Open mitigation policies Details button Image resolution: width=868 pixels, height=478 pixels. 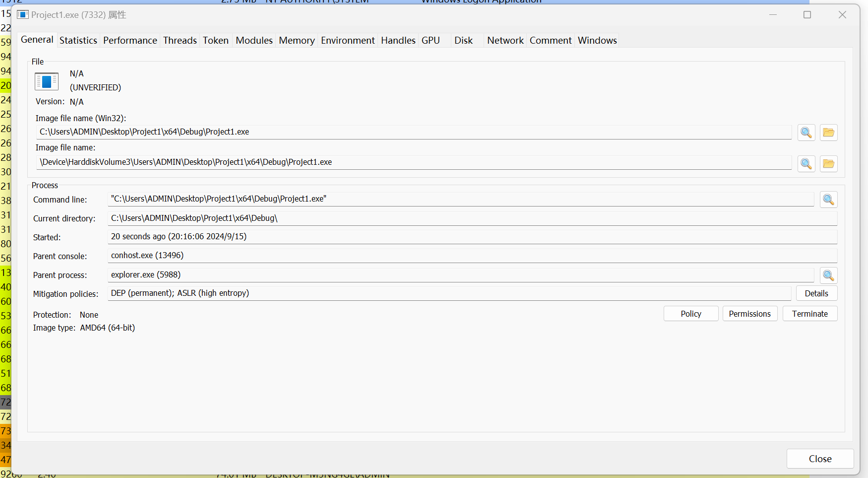coord(816,293)
